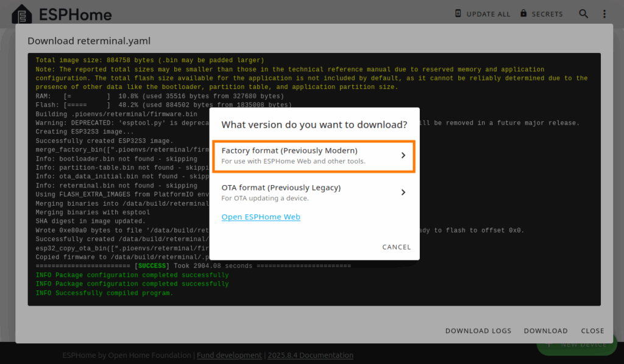
Task: Click 'ESPHome by Open Home Foundation' footer text
Action: (x=127, y=355)
